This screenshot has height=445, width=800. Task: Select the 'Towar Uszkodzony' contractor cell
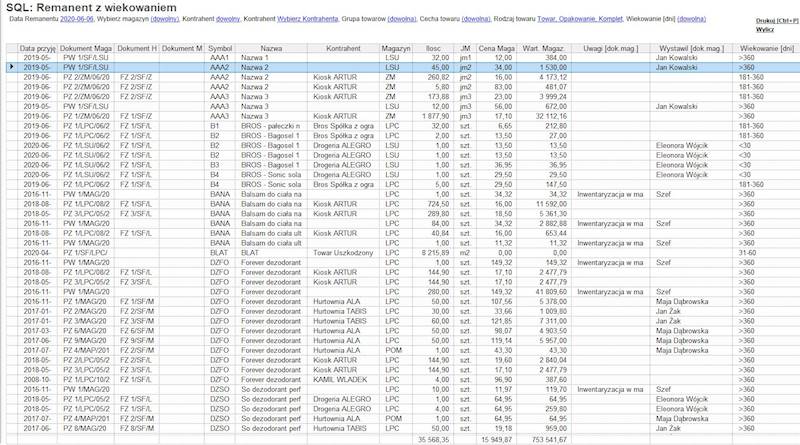(343, 253)
